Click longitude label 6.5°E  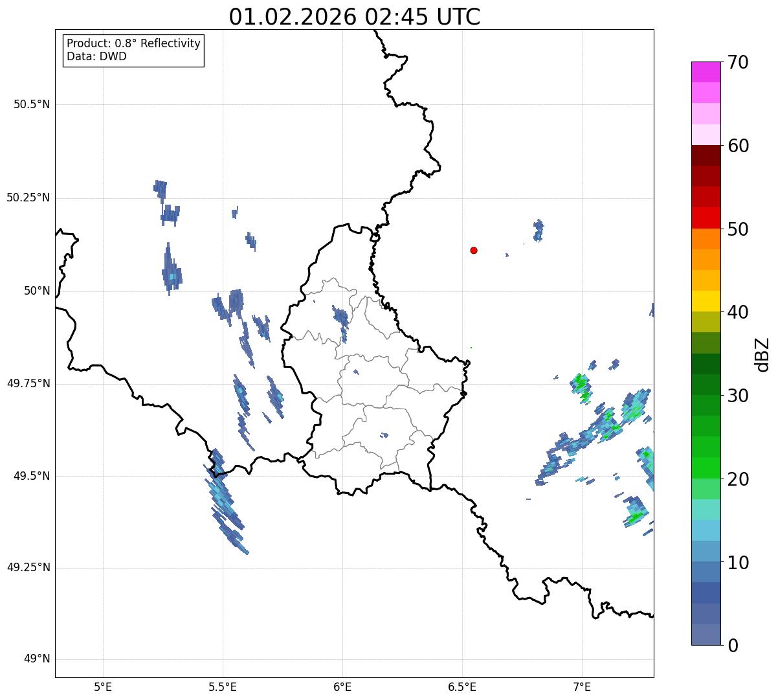462,686
